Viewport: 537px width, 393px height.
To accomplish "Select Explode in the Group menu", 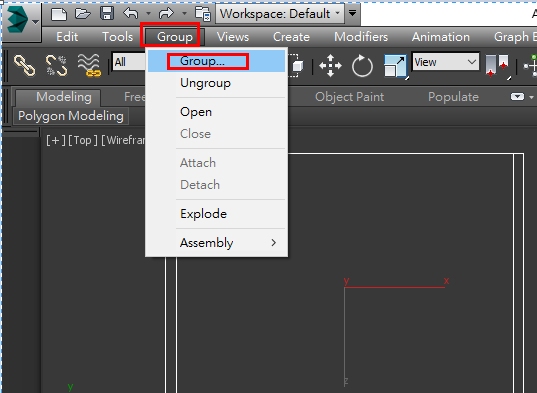I will (216, 214).
